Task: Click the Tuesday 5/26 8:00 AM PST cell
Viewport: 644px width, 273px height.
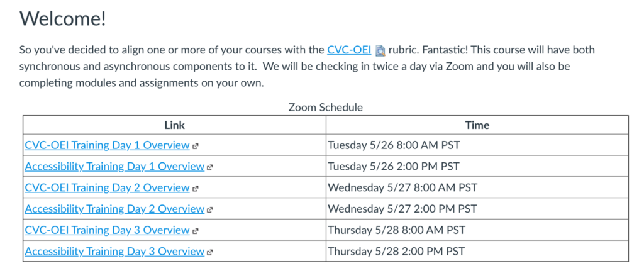Action: tap(394, 145)
